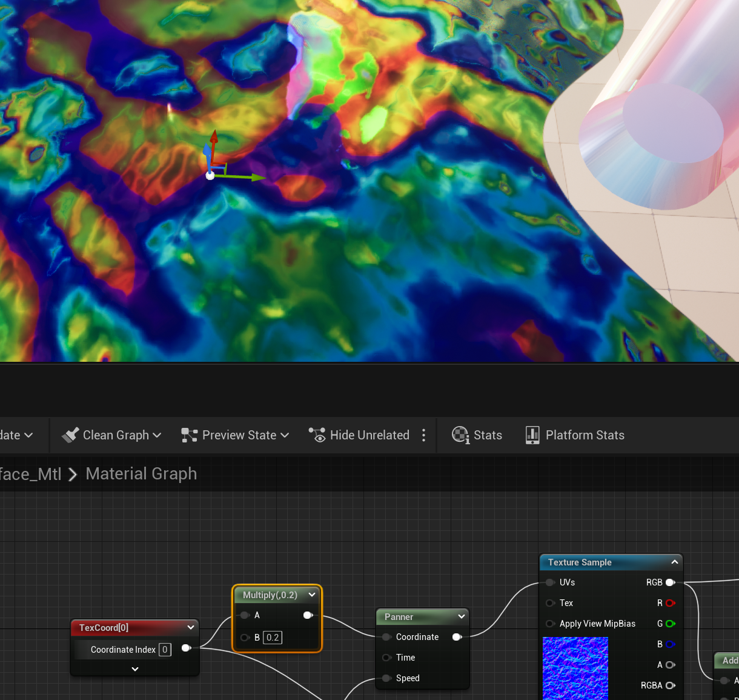
Task: Click the blue B output pin
Action: [x=670, y=644]
